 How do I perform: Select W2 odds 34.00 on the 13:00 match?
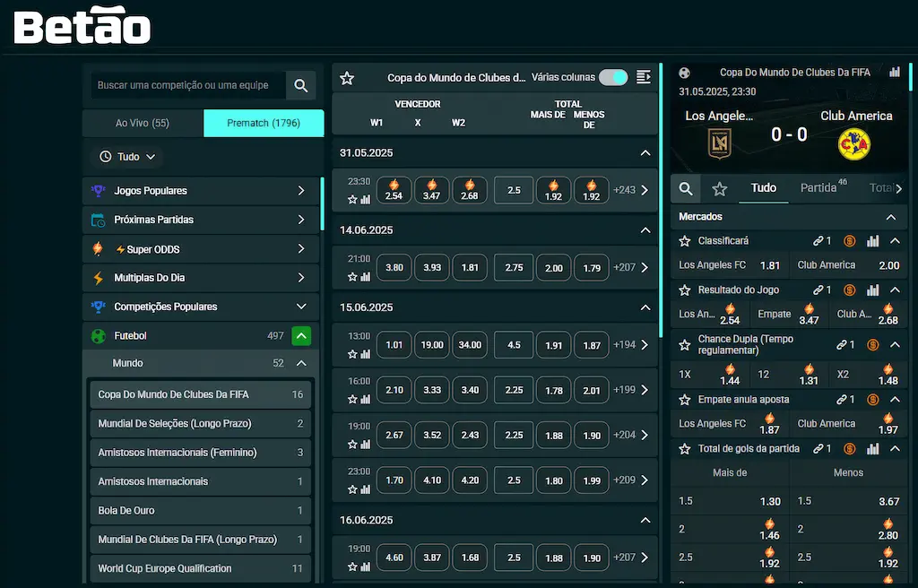(470, 345)
